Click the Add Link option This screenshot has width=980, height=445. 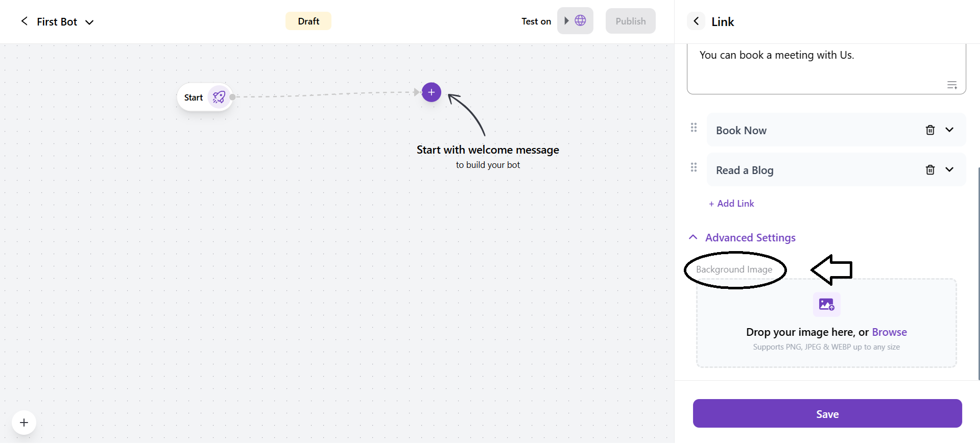click(x=731, y=204)
